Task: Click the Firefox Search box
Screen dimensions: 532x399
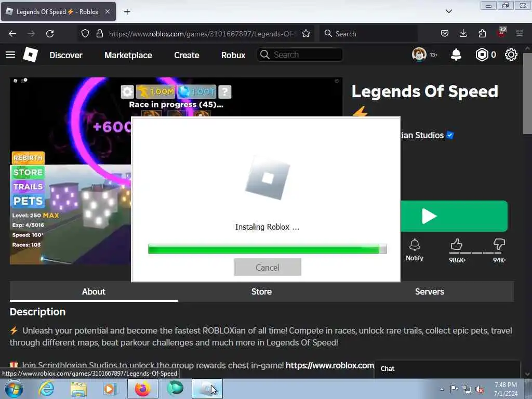Action: [x=368, y=34]
